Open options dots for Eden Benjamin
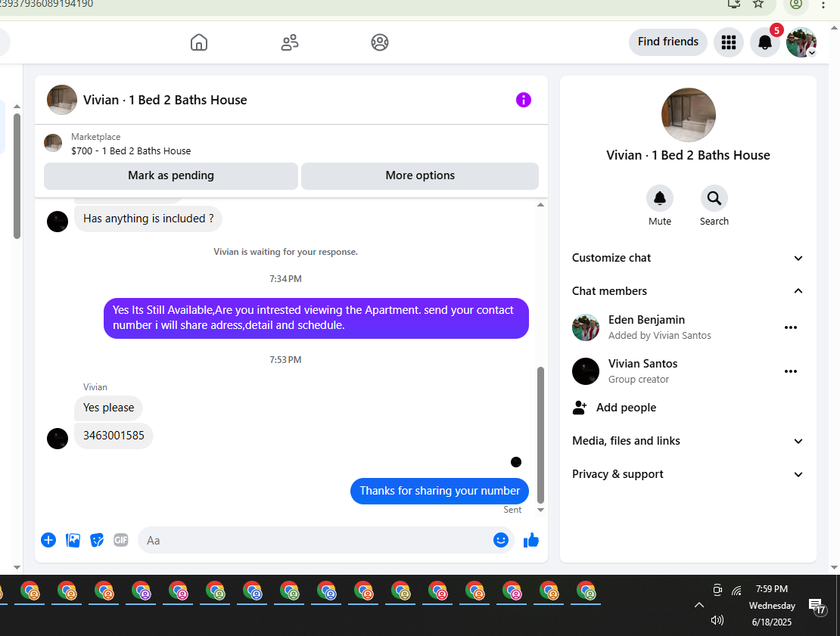 point(791,327)
